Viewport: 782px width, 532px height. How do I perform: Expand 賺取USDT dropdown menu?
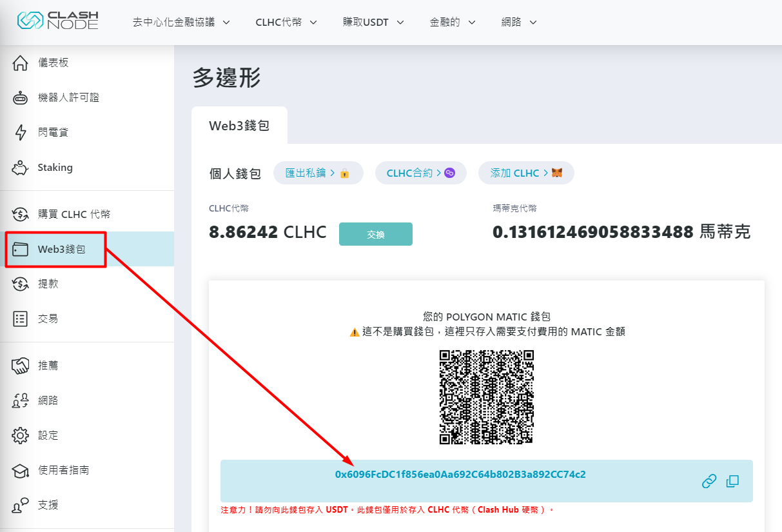(x=373, y=22)
